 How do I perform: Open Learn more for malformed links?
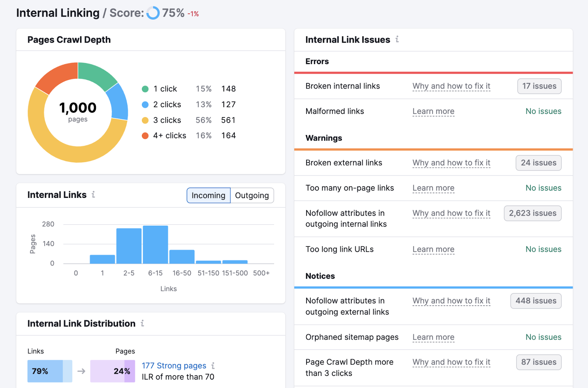coord(433,111)
